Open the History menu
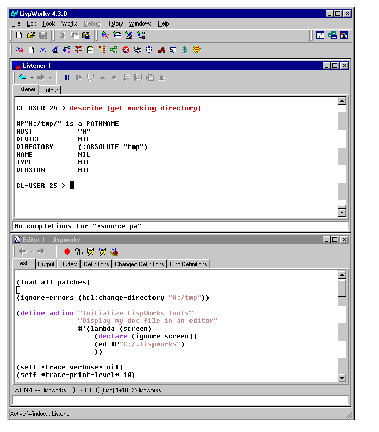 pos(115,24)
